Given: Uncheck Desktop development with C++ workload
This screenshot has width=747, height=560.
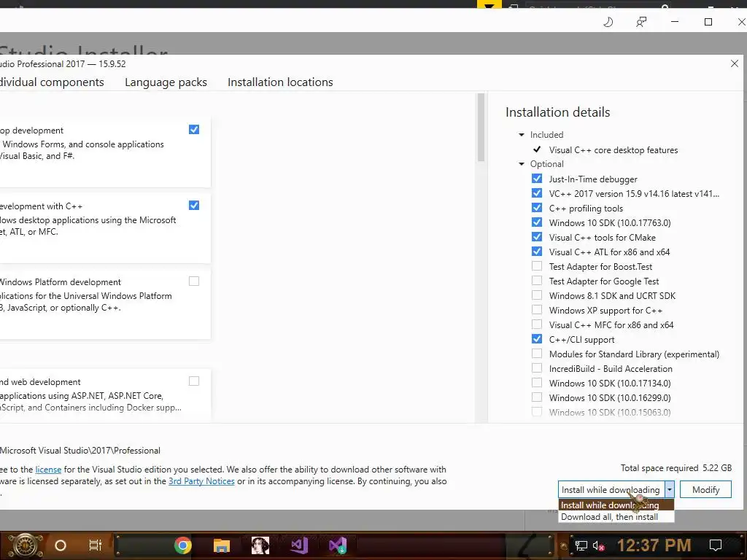Looking at the screenshot, I should pos(194,205).
